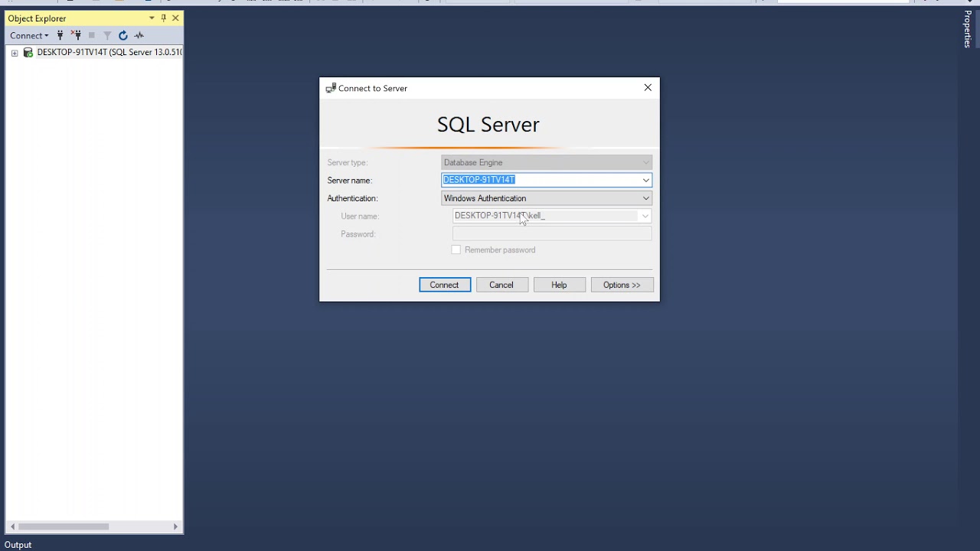Expand dialog with Options >> button

tap(622, 285)
